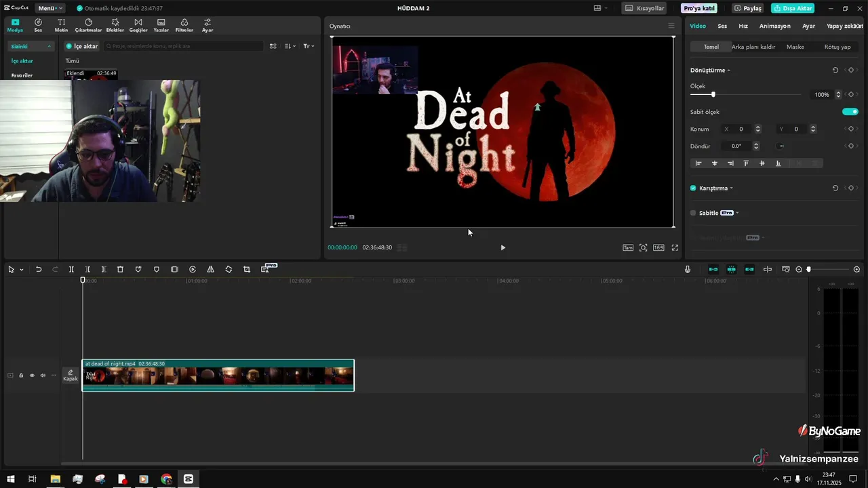Add keyframe for Ölçek scale

point(851,94)
